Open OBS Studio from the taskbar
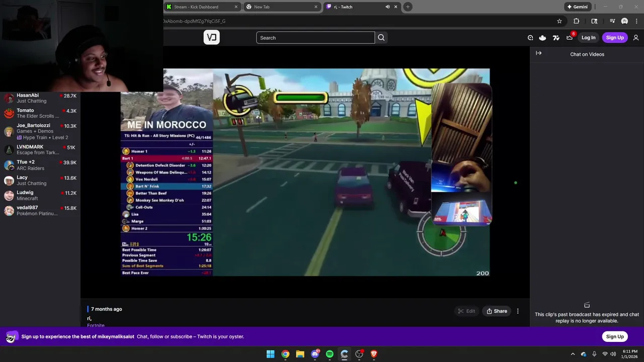 click(x=359, y=354)
